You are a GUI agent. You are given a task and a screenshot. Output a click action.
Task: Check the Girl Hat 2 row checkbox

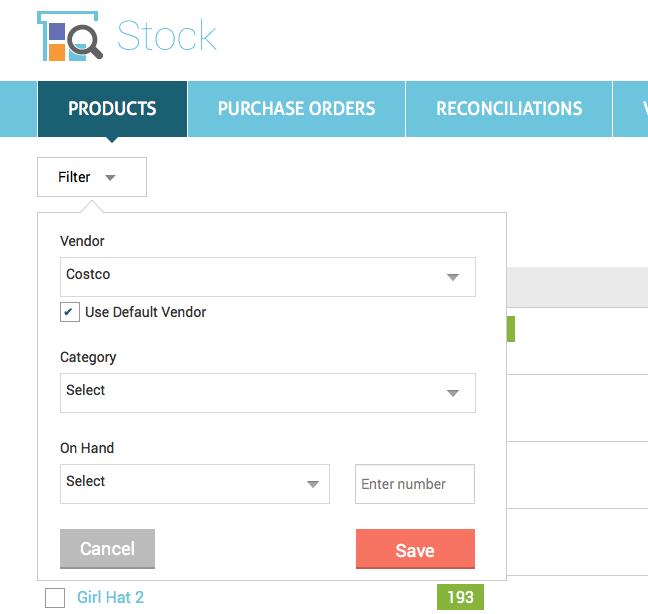(x=55, y=597)
